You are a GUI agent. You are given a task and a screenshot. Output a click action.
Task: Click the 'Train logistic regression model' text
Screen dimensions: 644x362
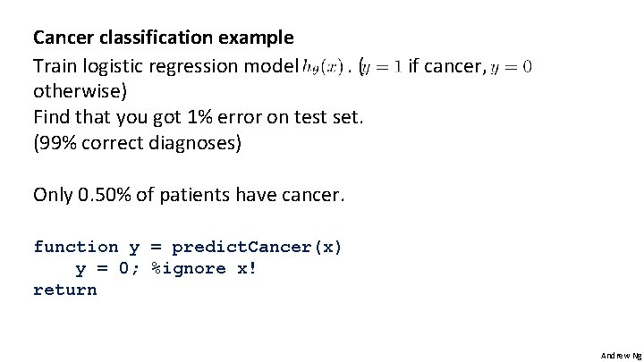(x=165, y=65)
